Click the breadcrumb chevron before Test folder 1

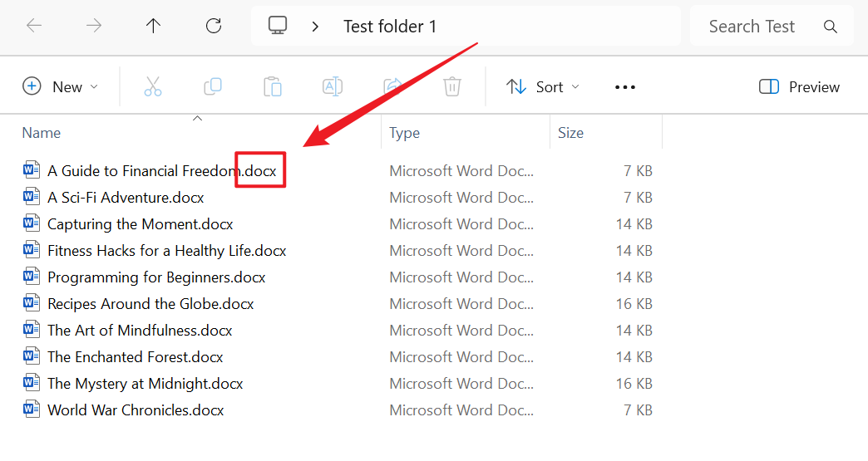pyautogui.click(x=316, y=27)
